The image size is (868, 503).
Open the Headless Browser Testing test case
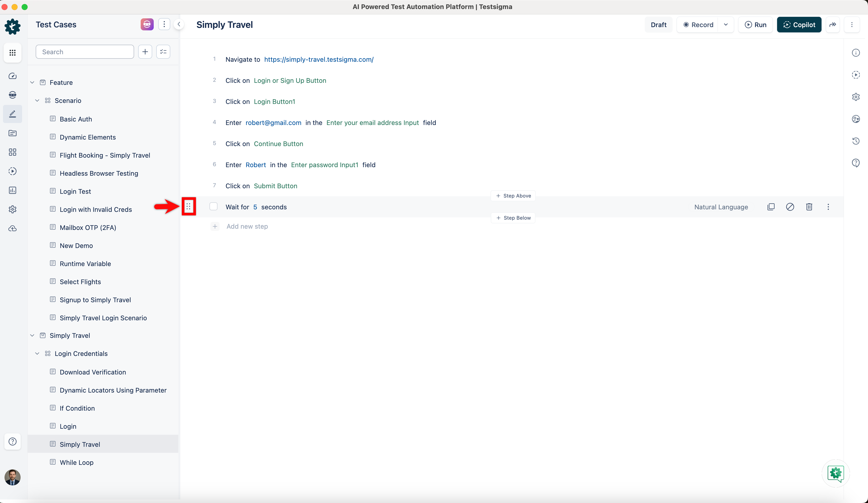click(x=99, y=173)
